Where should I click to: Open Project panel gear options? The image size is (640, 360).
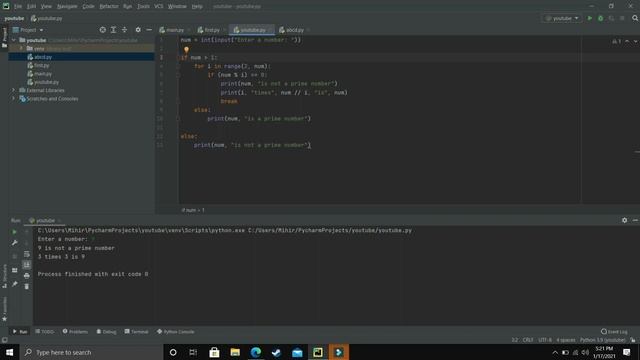(138, 30)
